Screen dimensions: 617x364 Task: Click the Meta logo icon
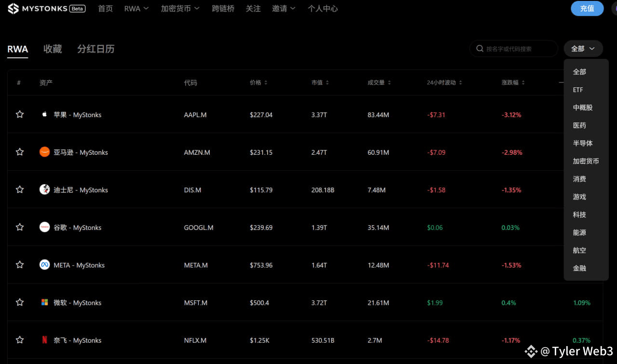coord(44,265)
